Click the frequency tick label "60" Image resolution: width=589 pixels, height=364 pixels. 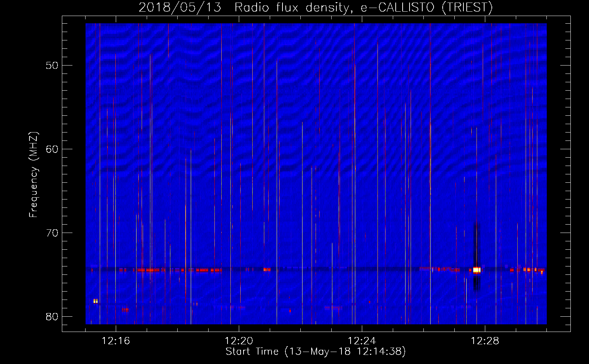[x=52, y=149]
